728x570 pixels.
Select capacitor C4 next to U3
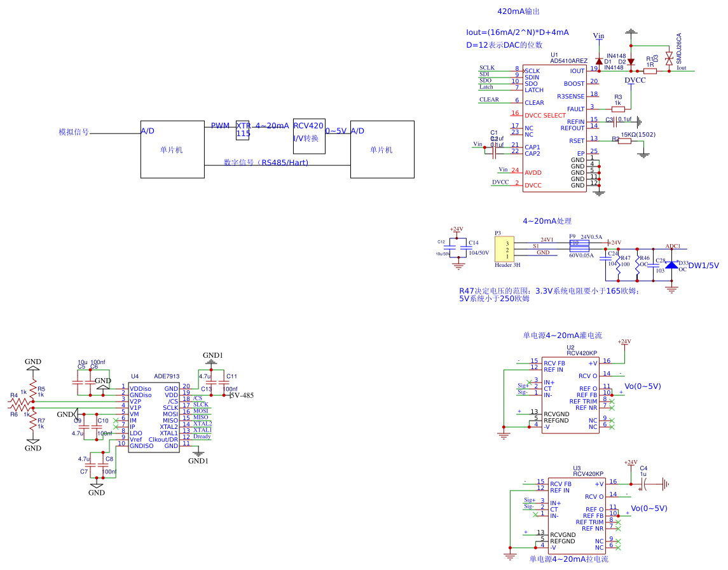pyautogui.click(x=643, y=484)
